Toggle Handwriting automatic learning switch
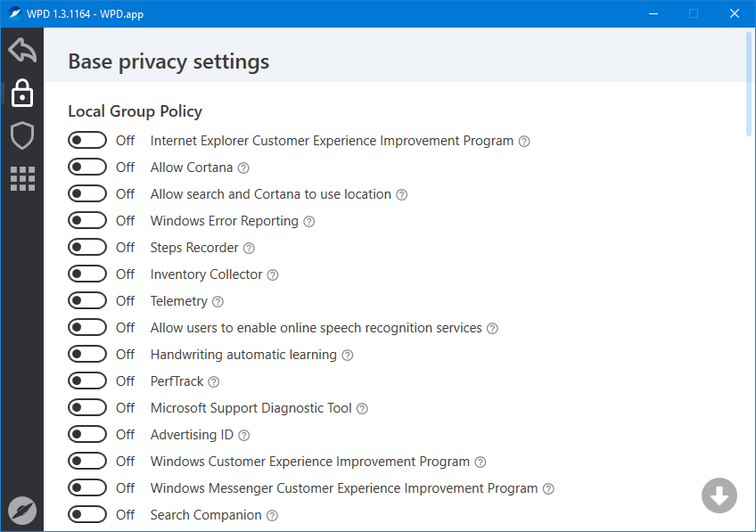The height and width of the screenshot is (532, 756). 87,354
